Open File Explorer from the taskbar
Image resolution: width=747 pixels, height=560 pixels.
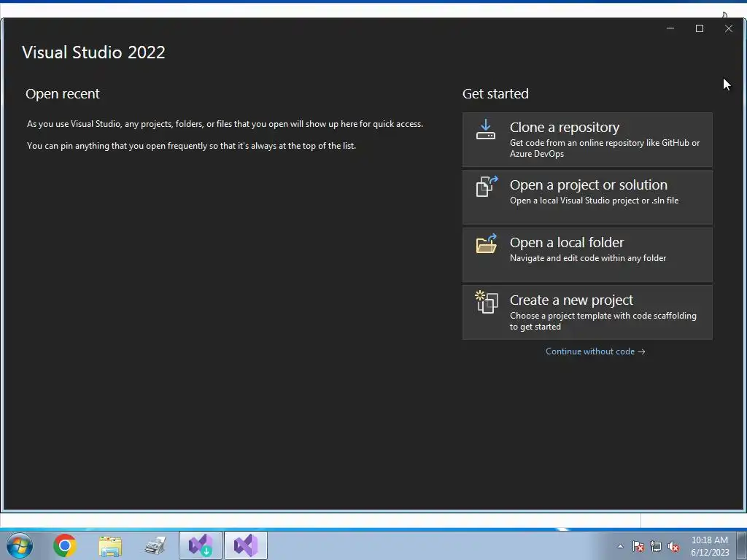coord(110,545)
